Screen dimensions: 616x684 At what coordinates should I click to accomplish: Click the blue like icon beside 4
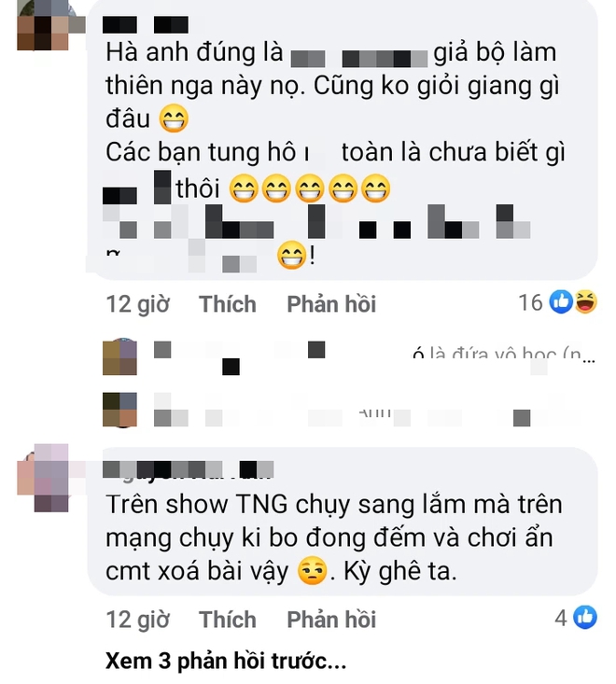tap(584, 617)
